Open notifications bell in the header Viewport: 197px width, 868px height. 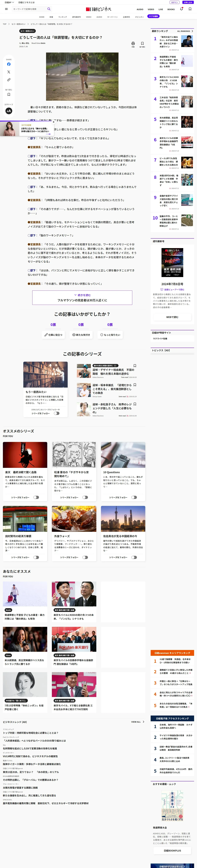(182, 9)
